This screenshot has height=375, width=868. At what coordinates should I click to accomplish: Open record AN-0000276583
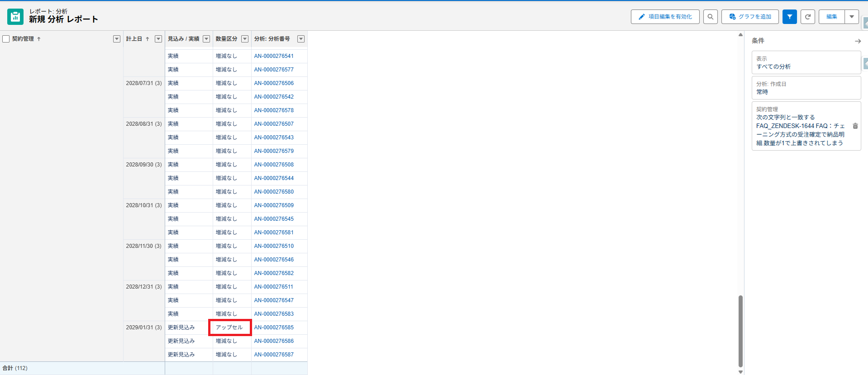[274, 314]
